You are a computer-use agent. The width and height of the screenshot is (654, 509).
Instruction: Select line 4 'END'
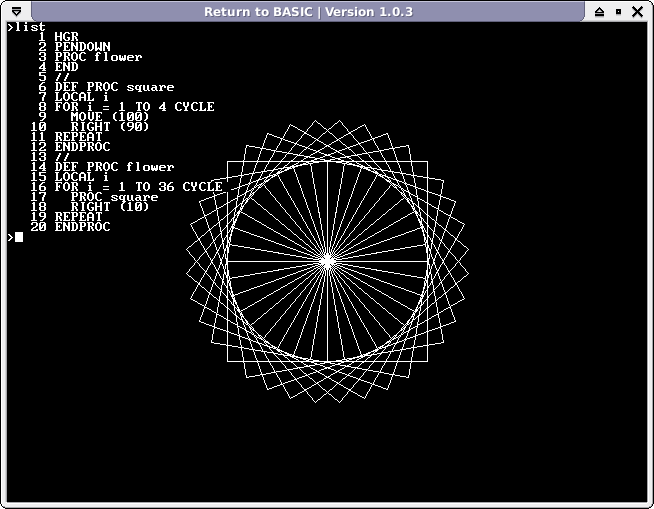pos(58,67)
